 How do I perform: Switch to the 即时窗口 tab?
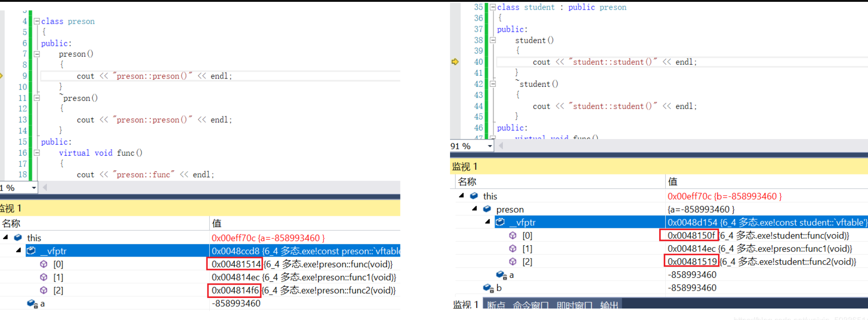[574, 305]
